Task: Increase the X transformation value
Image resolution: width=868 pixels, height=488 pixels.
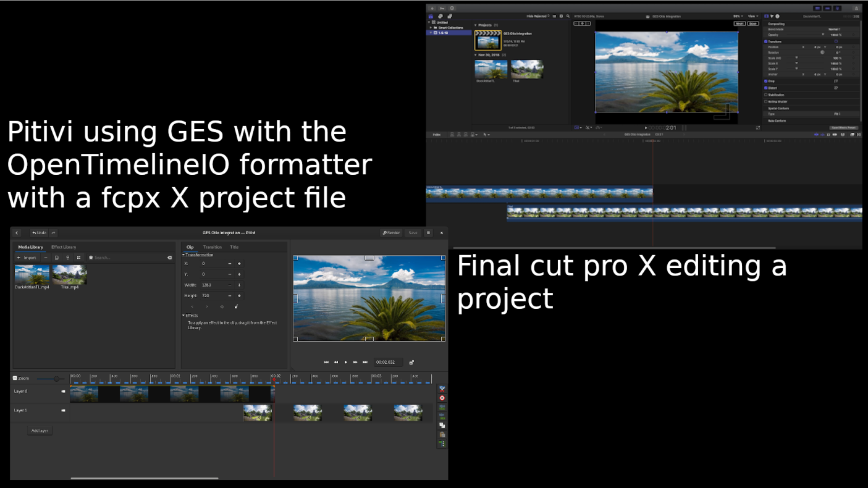Action: click(239, 264)
